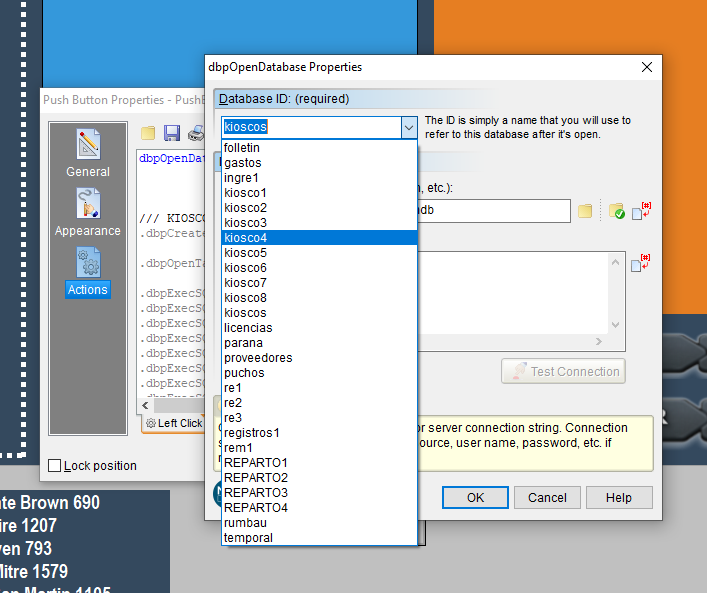
Task: Insert variable next to database file field
Action: 642,210
